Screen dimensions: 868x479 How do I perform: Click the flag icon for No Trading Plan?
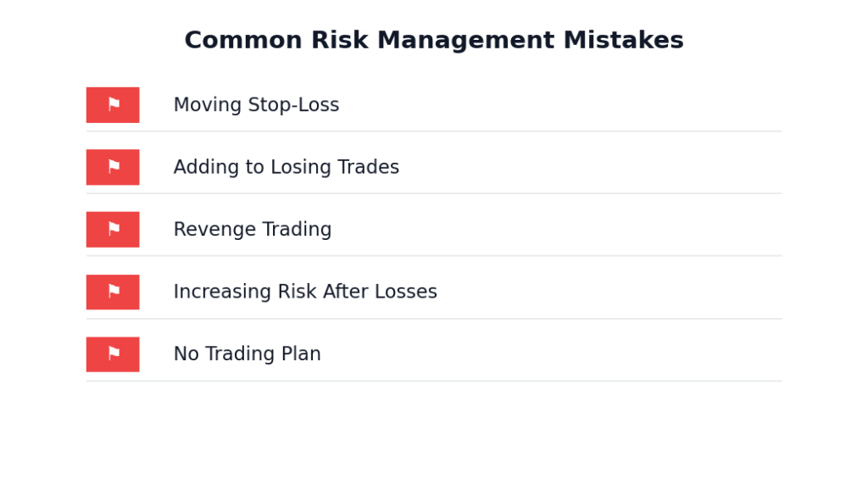(113, 354)
